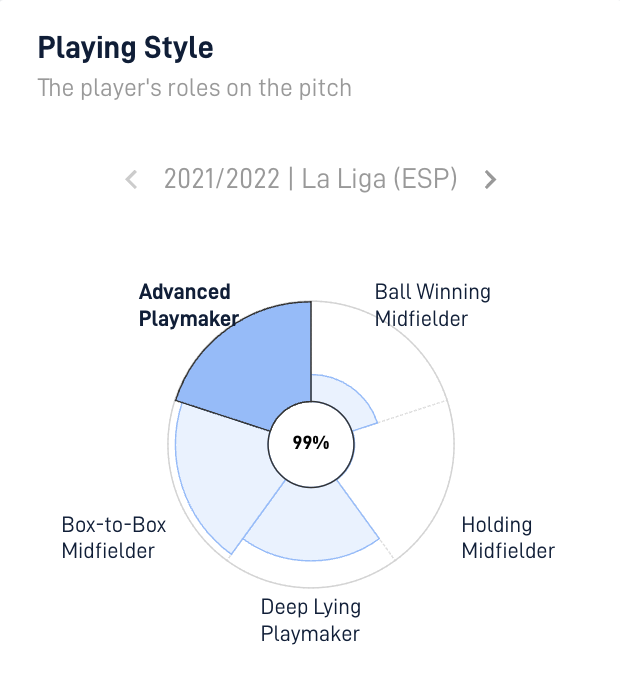Viewport: 620px width, 682px height.
Task: Go to next season with right chevron
Action: click(490, 179)
